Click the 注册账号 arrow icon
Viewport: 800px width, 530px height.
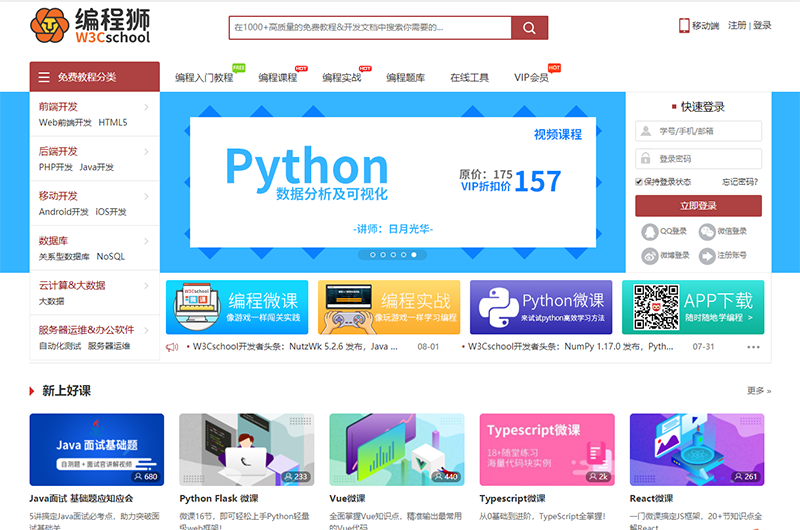[x=707, y=256]
